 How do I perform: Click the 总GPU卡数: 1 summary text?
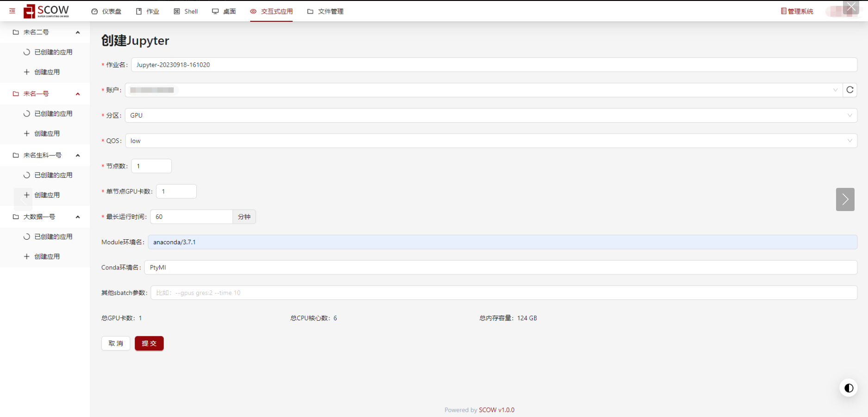(122, 318)
